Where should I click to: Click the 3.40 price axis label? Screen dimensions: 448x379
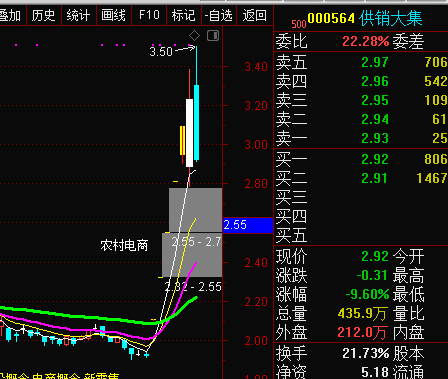click(x=256, y=67)
